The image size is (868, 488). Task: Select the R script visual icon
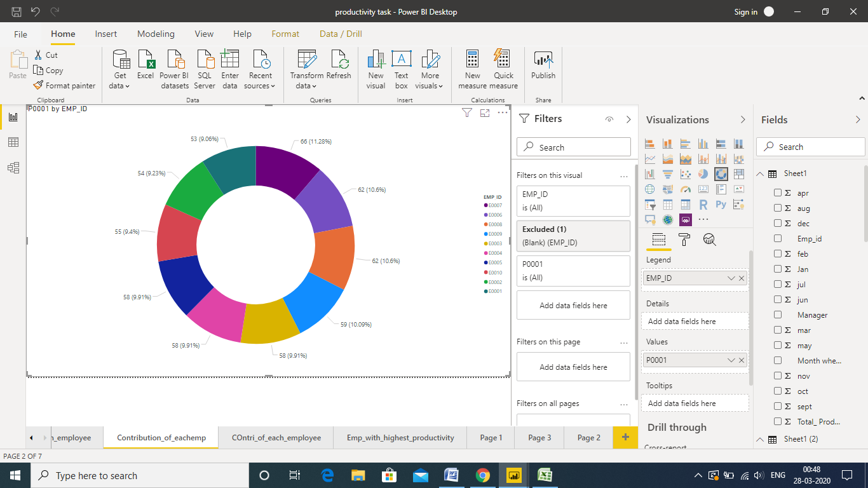(703, 204)
